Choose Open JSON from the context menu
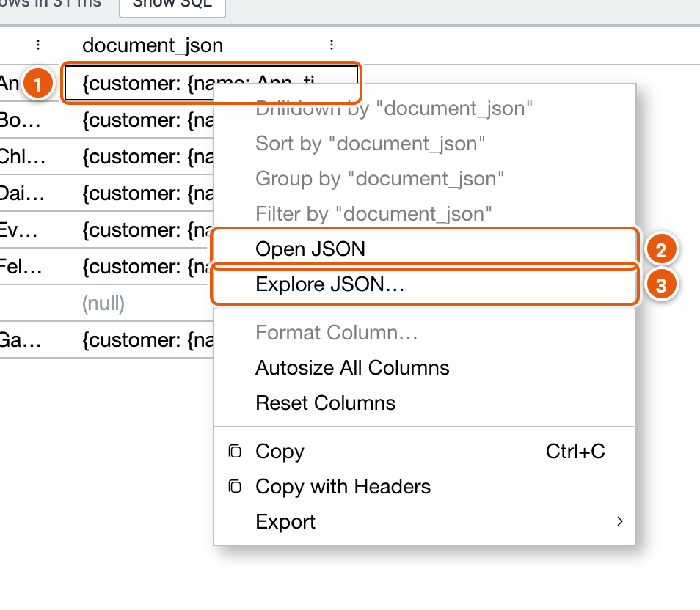The height and width of the screenshot is (610, 700). point(424,249)
